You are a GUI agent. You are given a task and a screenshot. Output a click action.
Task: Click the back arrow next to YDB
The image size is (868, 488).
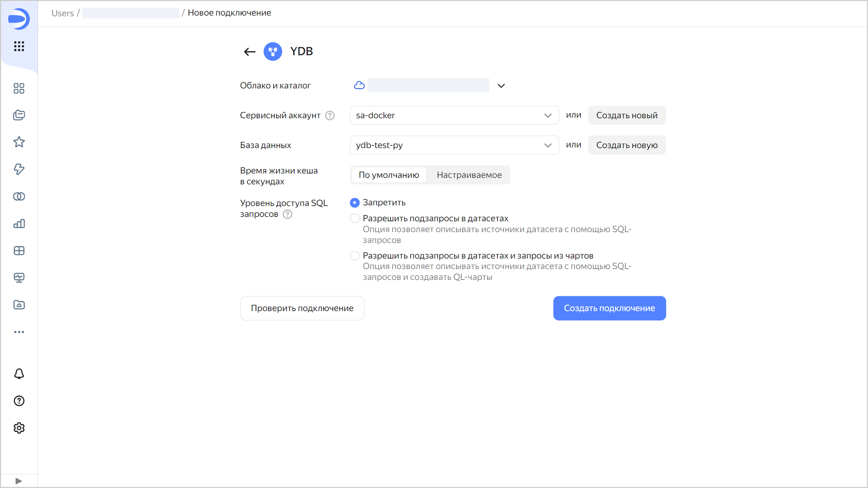point(250,52)
